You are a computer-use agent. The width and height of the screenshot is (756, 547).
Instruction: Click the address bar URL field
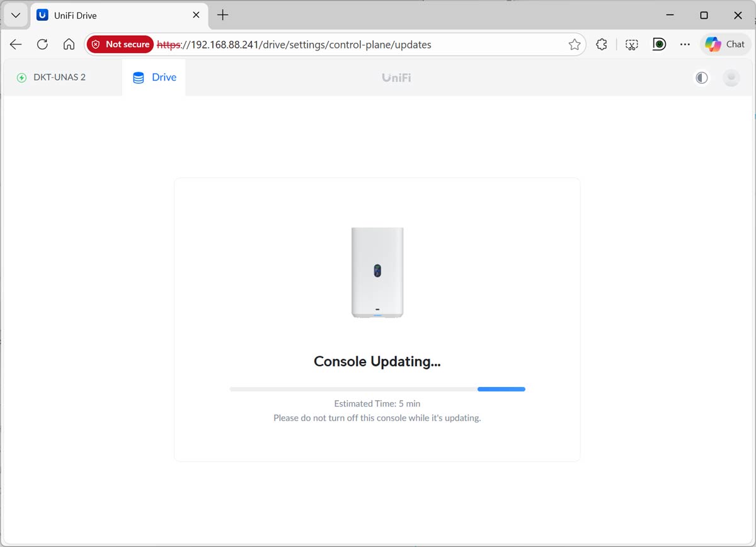coord(353,44)
